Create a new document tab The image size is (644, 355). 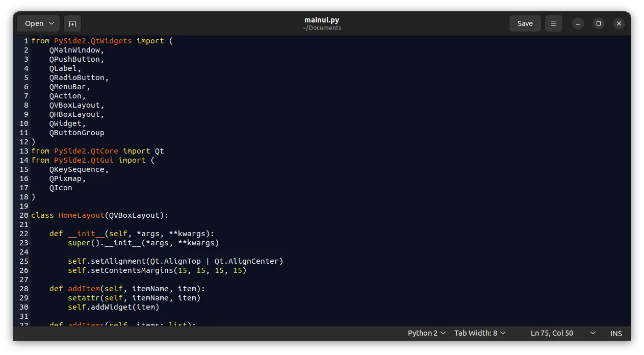coord(72,23)
